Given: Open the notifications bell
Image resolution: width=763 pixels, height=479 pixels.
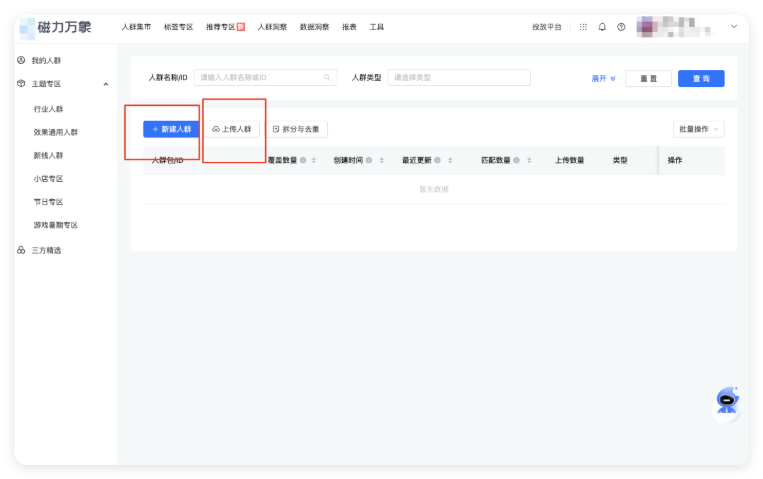Looking at the screenshot, I should 602,27.
